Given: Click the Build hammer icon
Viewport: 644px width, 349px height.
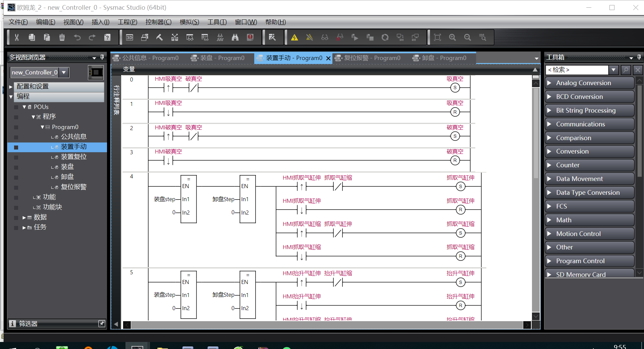Looking at the screenshot, I should tap(160, 37).
